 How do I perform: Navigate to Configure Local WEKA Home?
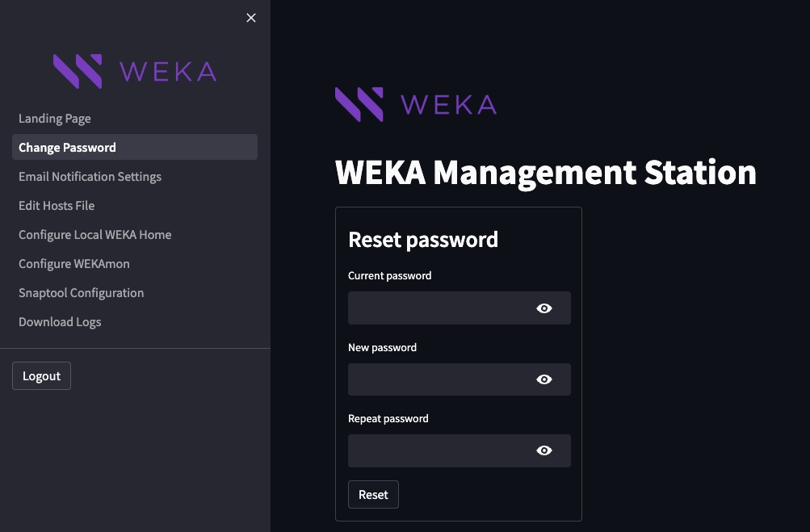(x=95, y=235)
